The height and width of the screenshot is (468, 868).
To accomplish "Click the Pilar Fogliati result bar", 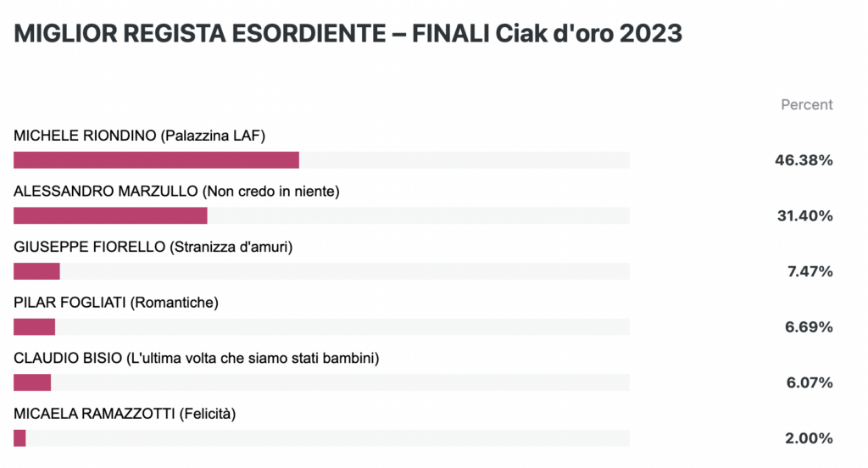I will click(x=321, y=326).
